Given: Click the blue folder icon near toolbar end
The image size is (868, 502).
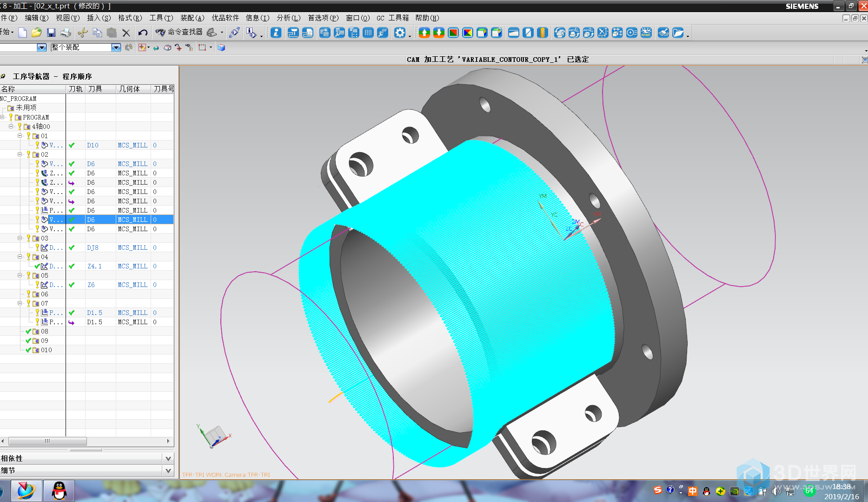Looking at the screenshot, I should click(678, 33).
